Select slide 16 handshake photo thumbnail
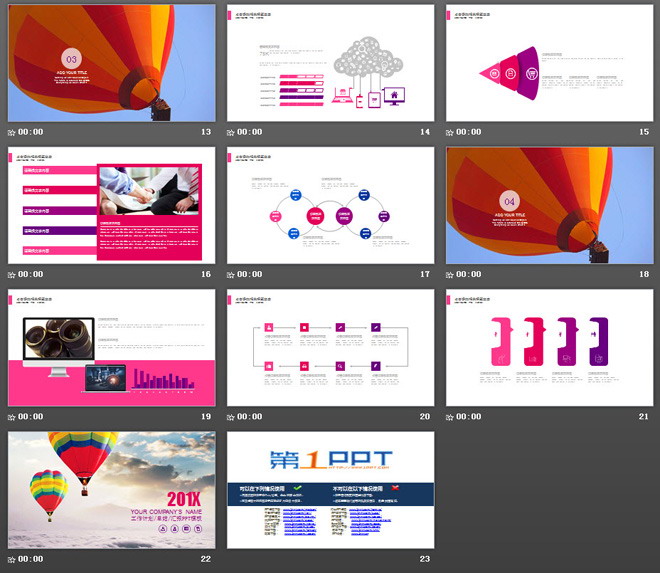 pyautogui.click(x=112, y=205)
